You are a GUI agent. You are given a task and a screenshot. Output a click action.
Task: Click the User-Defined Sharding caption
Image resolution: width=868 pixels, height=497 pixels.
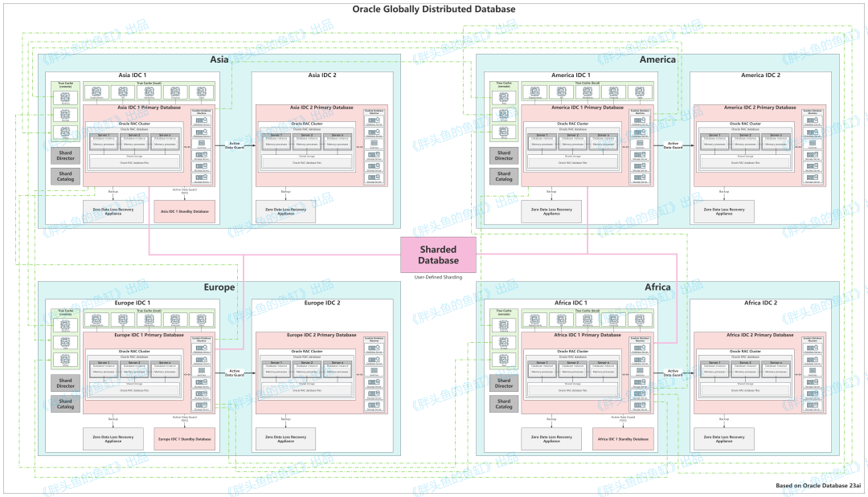pos(439,277)
